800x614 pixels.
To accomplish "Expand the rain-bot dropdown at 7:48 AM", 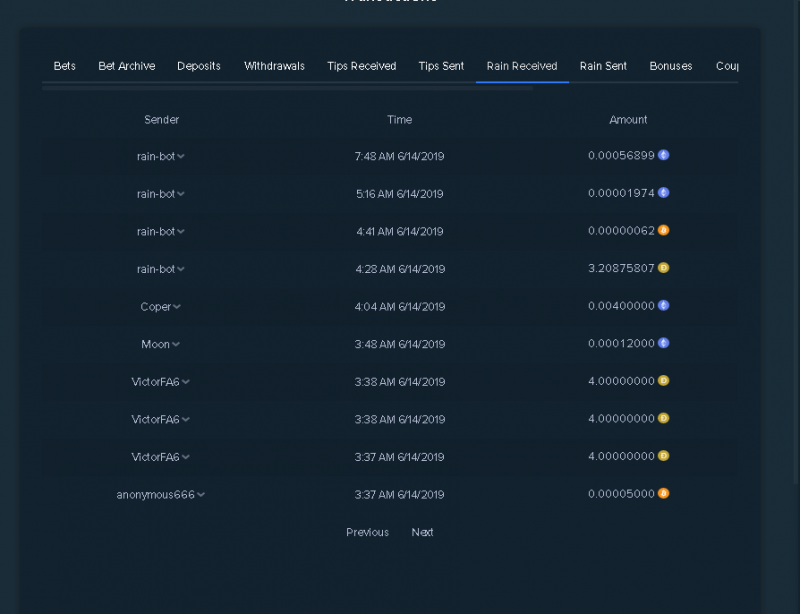I will (x=181, y=157).
